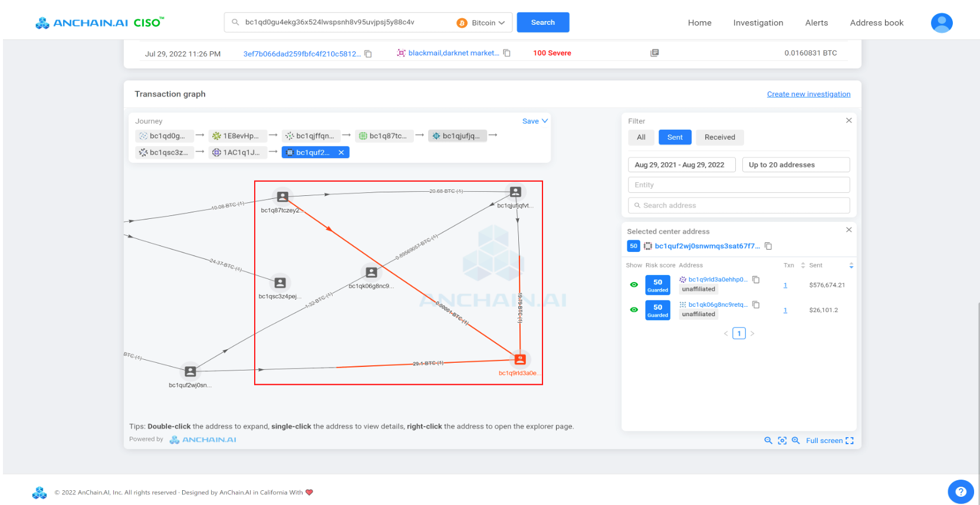Open the Investigation menu
This screenshot has height=505, width=980.
(x=758, y=23)
